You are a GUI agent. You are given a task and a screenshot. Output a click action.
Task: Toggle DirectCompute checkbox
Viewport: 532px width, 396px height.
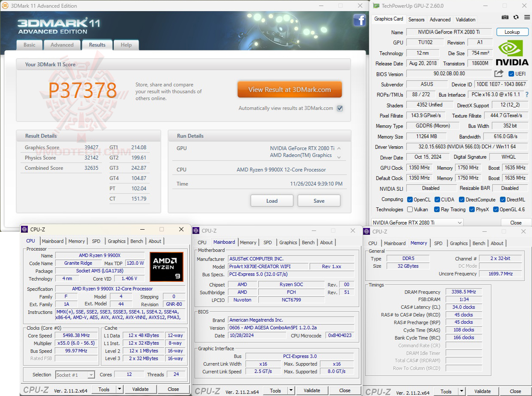[x=462, y=200]
